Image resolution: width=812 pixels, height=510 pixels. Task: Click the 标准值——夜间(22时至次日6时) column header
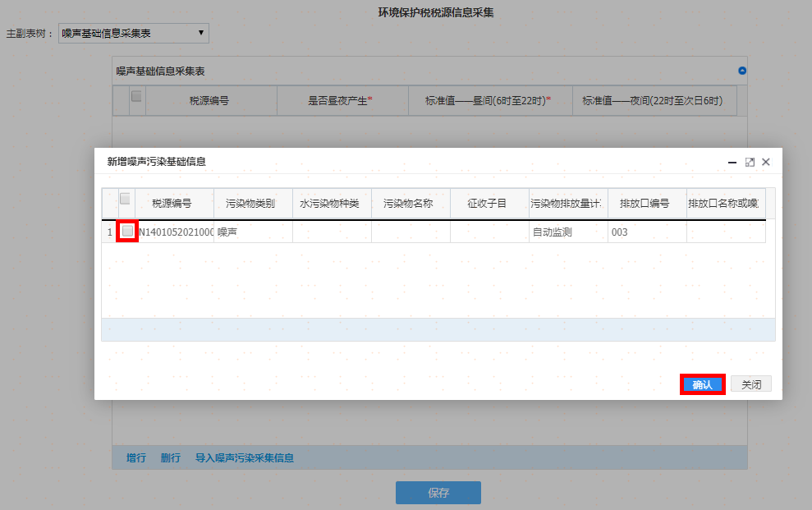pyautogui.click(x=654, y=100)
